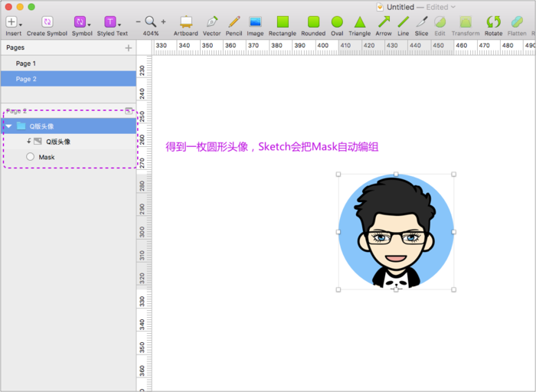Click the purple Chinese annotation text

pos(272,146)
